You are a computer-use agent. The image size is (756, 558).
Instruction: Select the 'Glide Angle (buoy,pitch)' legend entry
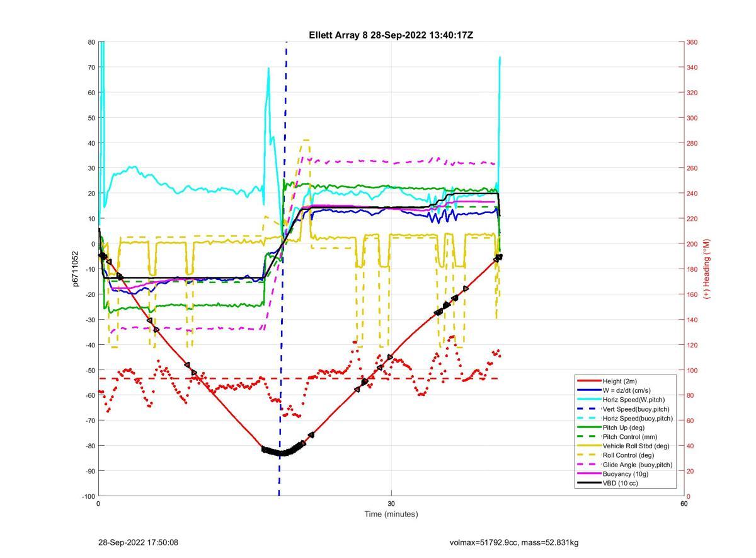625,465
